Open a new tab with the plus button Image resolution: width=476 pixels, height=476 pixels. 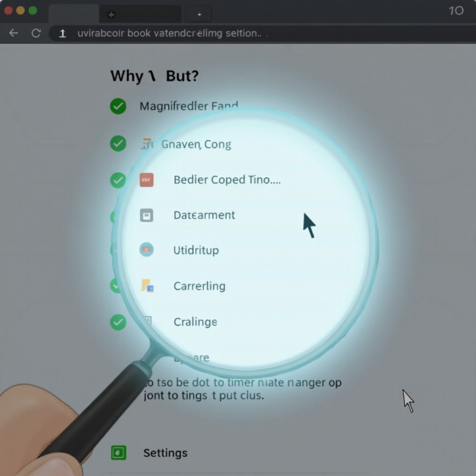(199, 14)
